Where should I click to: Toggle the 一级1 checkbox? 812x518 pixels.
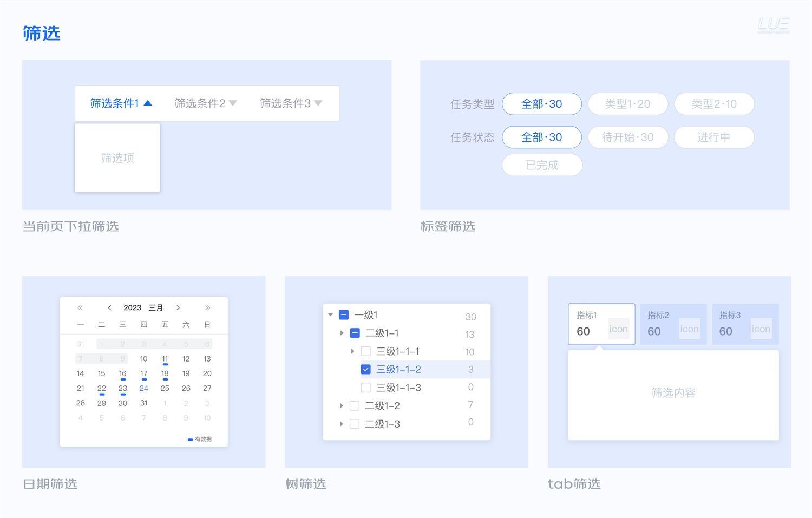(x=344, y=315)
